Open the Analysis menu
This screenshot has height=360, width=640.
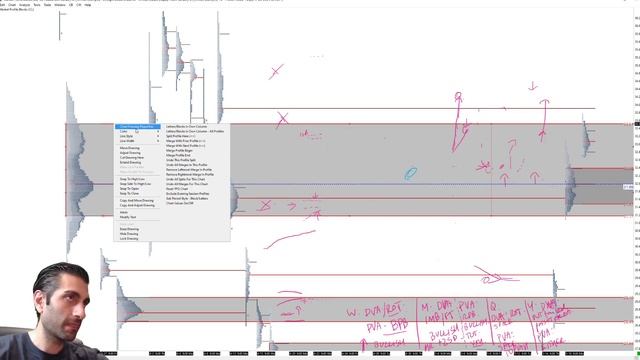tap(24, 5)
